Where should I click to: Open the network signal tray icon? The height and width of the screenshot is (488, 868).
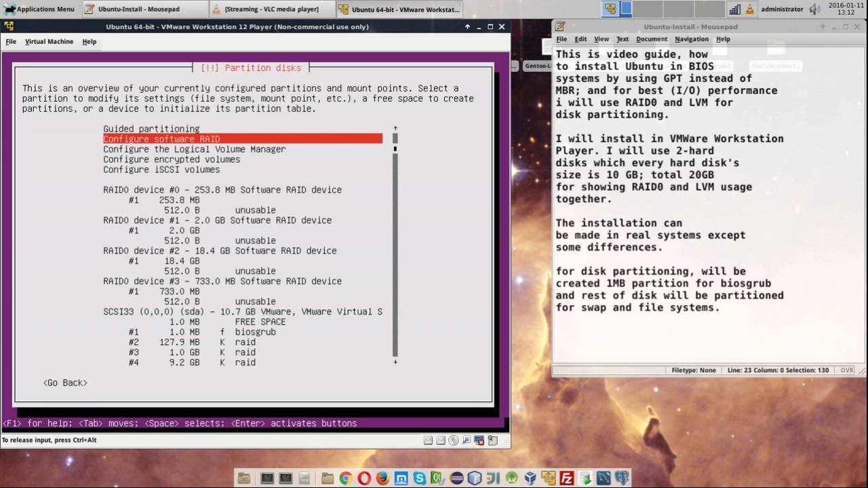click(734, 9)
